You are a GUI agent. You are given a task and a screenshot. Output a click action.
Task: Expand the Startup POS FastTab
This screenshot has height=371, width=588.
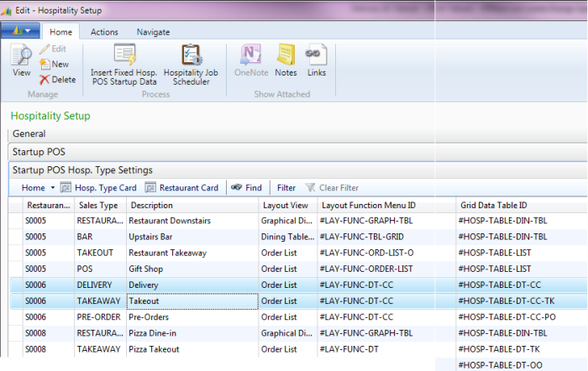click(40, 152)
